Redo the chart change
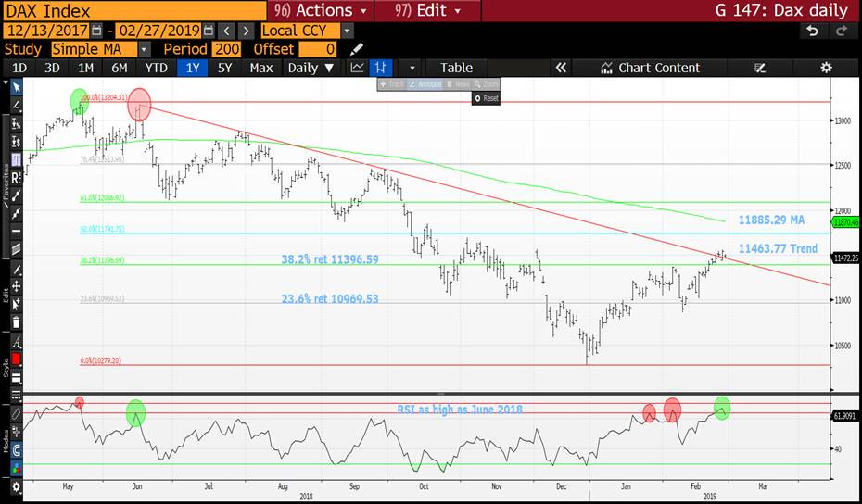Viewport: 862px width, 504px height. 842,31
